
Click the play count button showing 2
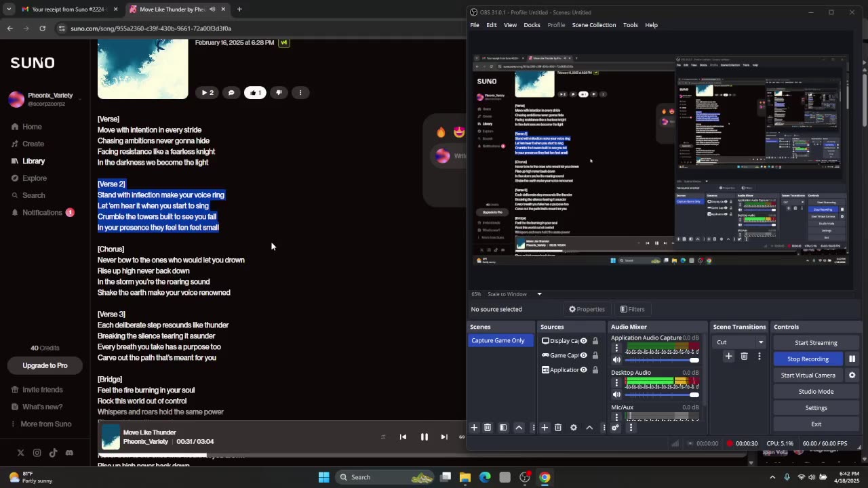(208, 93)
